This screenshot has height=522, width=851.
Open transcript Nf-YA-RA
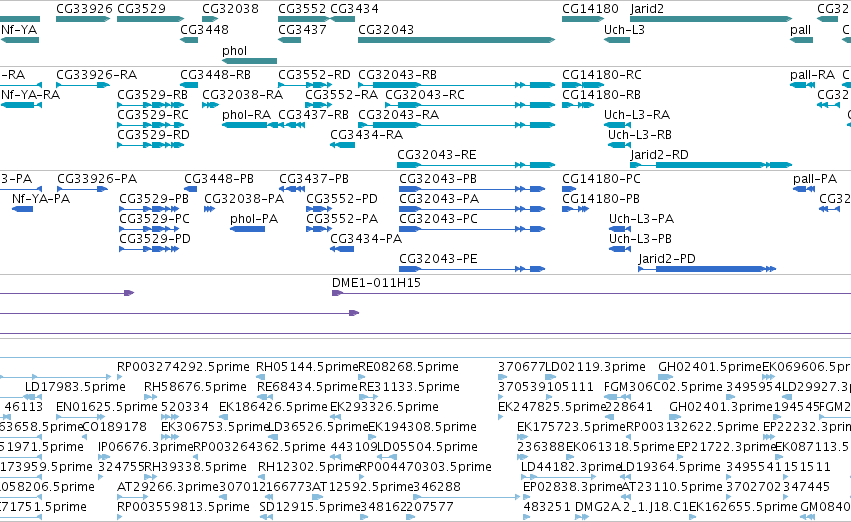(x=30, y=94)
